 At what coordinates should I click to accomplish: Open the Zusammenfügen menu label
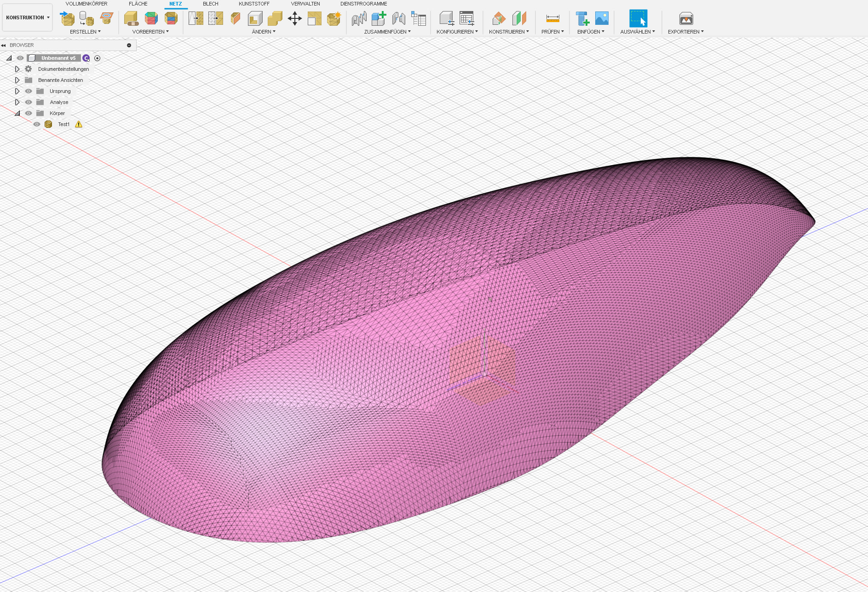pyautogui.click(x=387, y=32)
